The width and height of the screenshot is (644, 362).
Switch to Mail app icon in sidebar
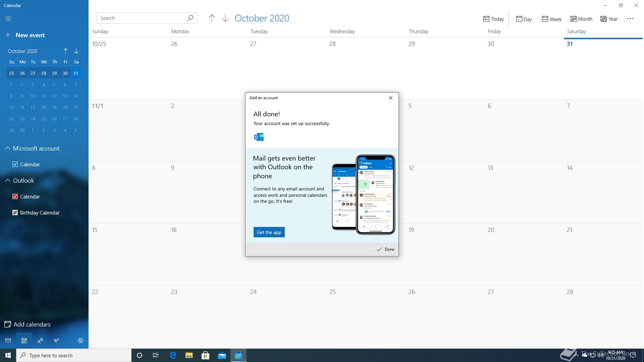pos(8,341)
